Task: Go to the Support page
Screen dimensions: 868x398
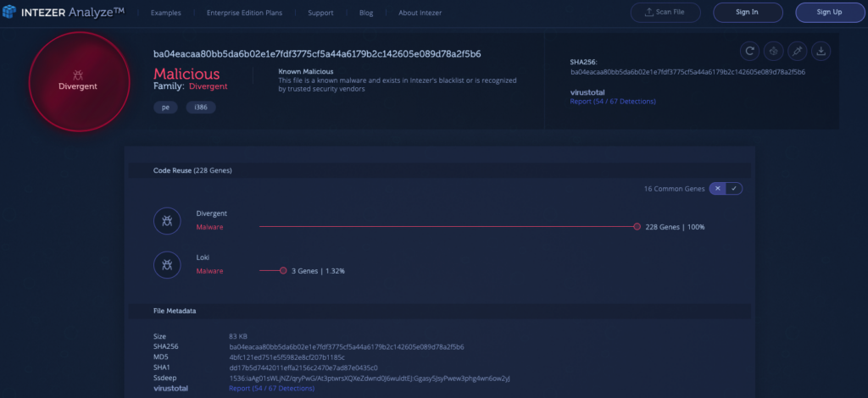Action: click(320, 14)
